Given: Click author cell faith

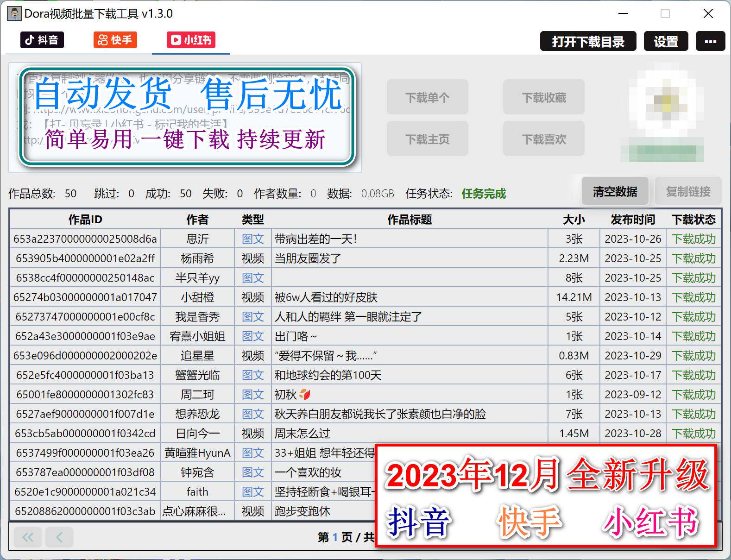Looking at the screenshot, I should pos(197,492).
